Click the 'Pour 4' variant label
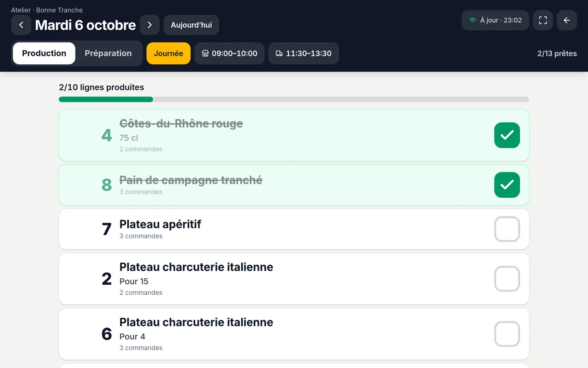This screenshot has height=368, width=588. point(132,336)
